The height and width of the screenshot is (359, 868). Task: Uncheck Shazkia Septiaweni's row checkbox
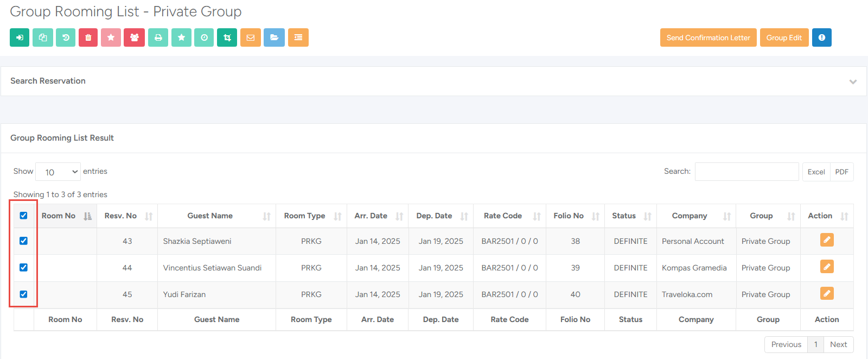(23, 241)
